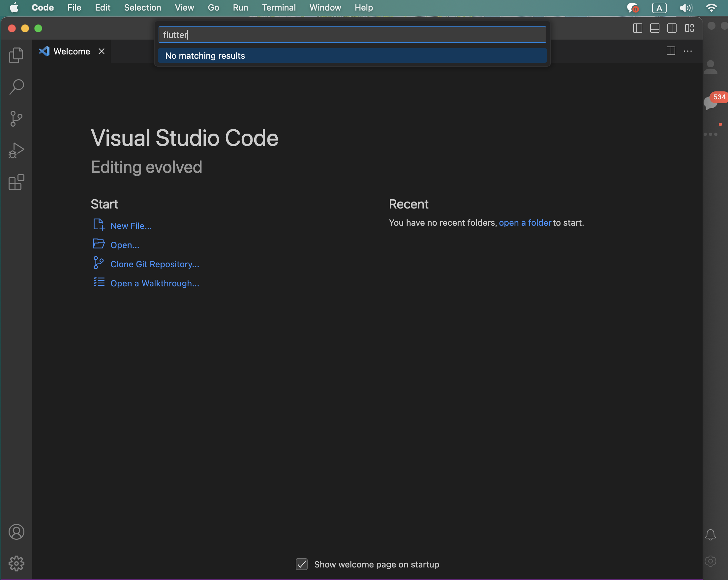Click the person icon in background window
This screenshot has width=728, height=580.
pos(711,67)
